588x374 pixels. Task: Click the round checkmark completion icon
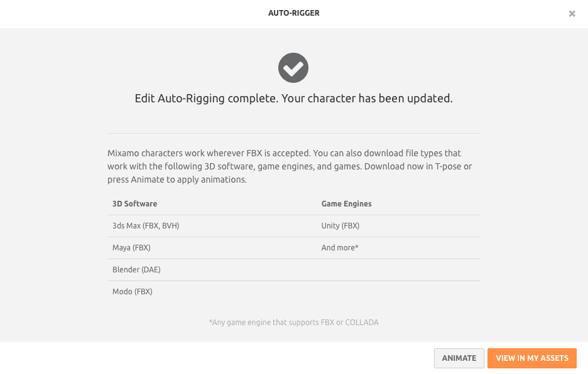[x=293, y=68]
